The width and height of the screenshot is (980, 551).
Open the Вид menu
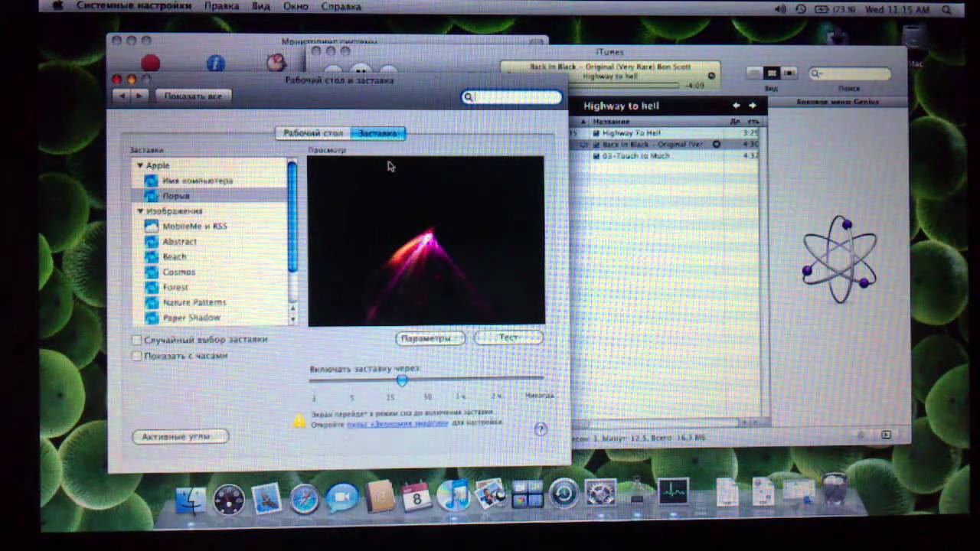point(261,6)
